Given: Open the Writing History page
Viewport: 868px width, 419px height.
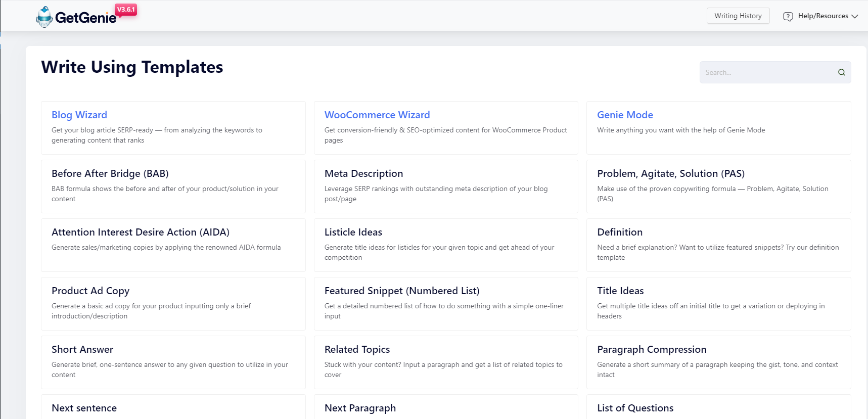Looking at the screenshot, I should tap(738, 16).
